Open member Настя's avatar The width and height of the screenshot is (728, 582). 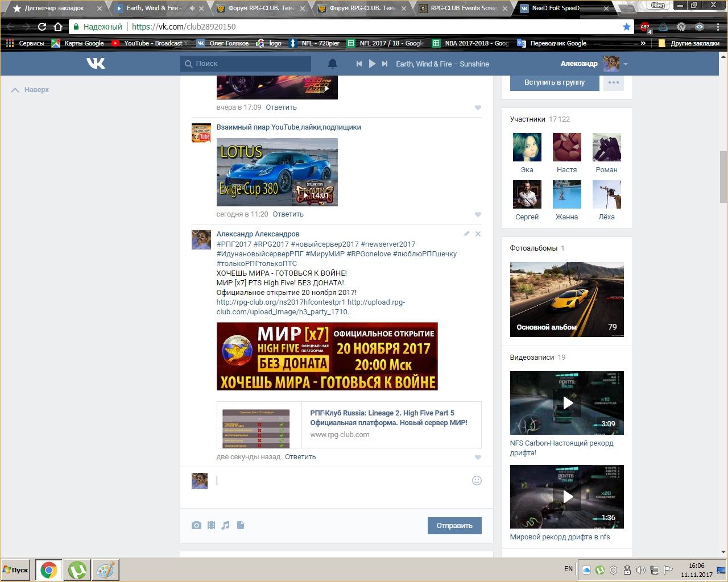[566, 147]
